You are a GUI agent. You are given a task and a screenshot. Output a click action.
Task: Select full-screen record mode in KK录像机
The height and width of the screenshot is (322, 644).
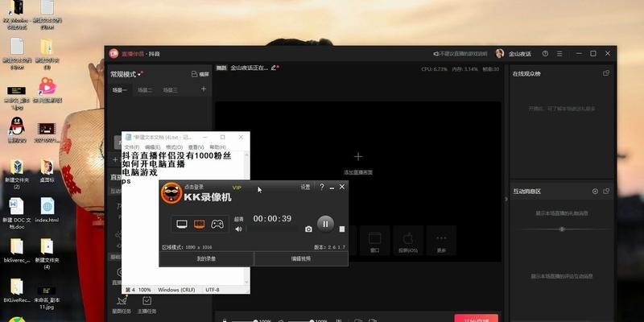point(182,224)
